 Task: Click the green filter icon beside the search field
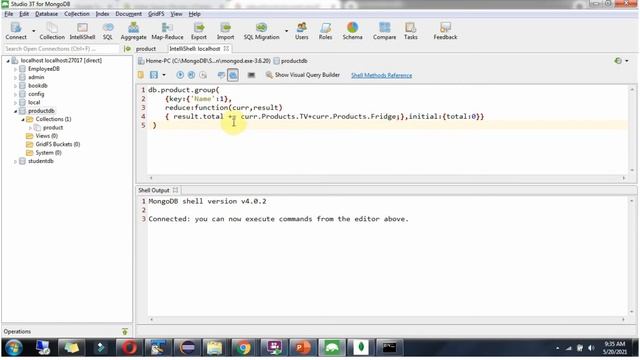(127, 49)
